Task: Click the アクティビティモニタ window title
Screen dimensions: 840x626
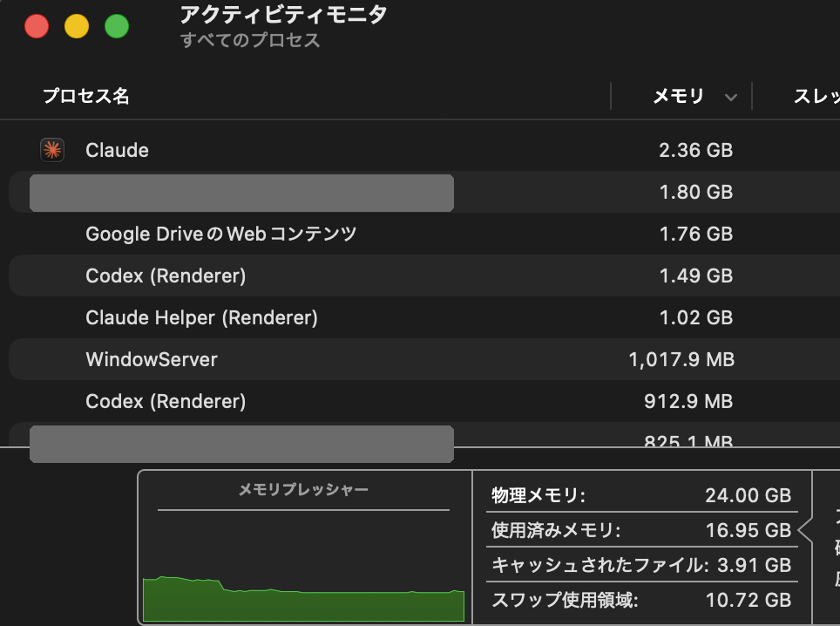Action: 283,15
